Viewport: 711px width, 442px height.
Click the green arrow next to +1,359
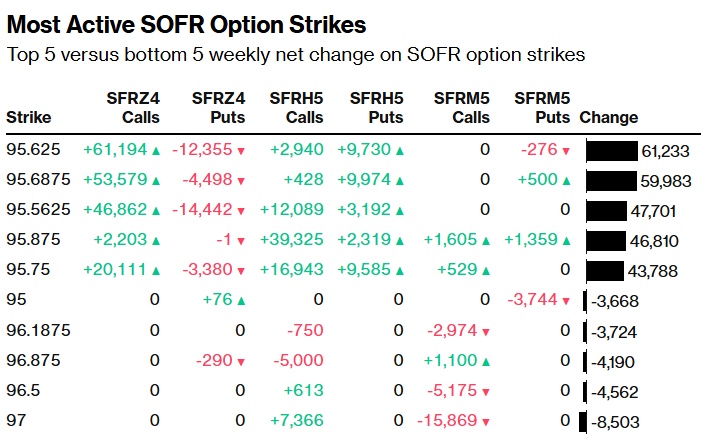566,241
